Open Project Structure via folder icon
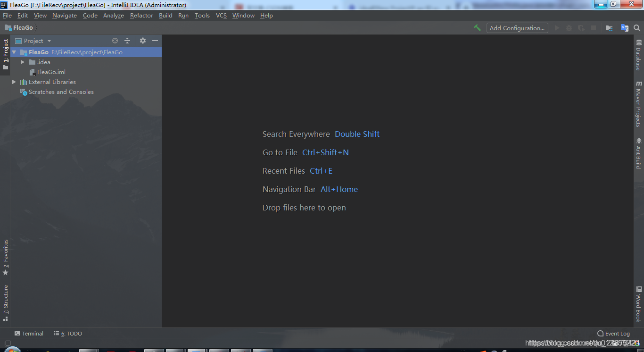 (609, 28)
